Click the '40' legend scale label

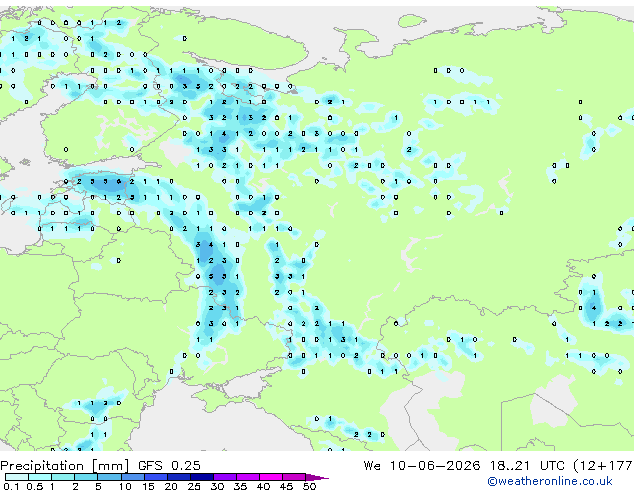(263, 486)
